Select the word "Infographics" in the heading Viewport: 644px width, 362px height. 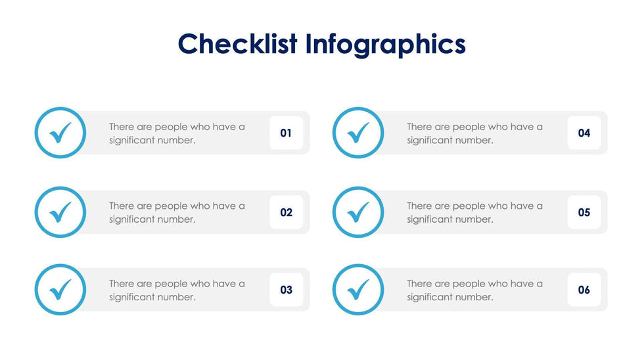pos(386,45)
